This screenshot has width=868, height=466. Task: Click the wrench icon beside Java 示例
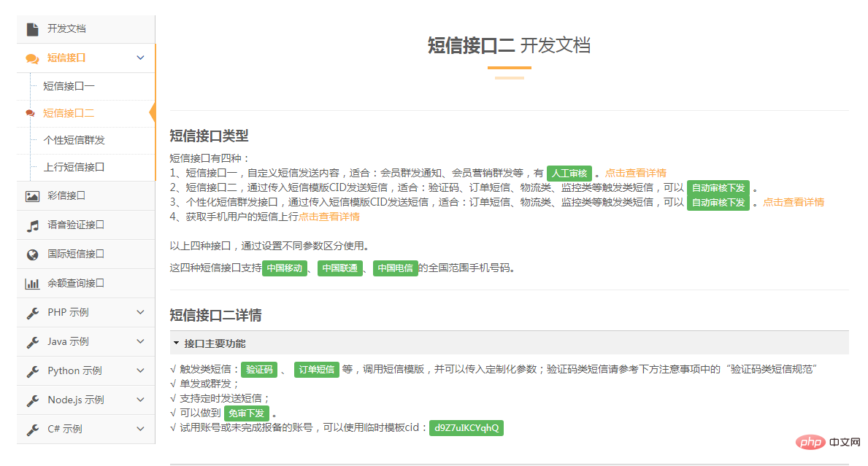click(33, 342)
